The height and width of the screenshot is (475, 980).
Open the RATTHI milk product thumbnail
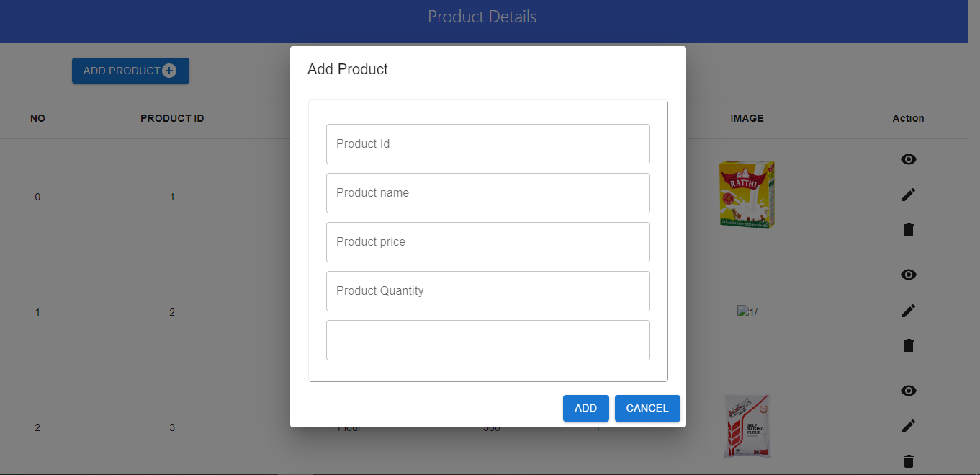747,195
